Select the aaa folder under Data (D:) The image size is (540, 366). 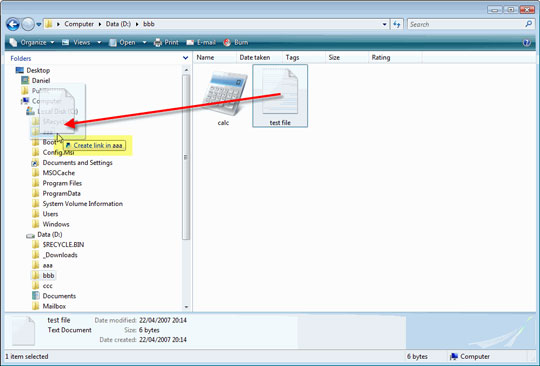48,265
